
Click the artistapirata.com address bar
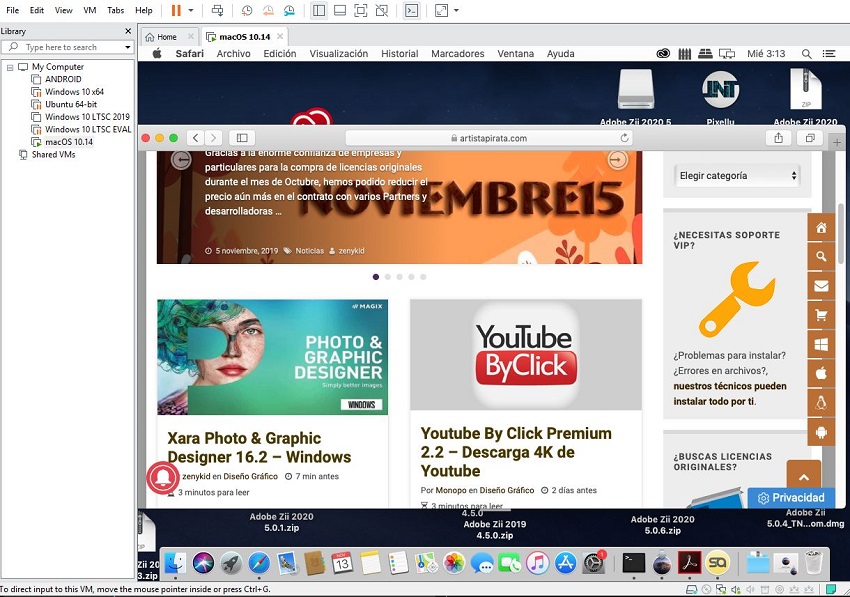489,138
